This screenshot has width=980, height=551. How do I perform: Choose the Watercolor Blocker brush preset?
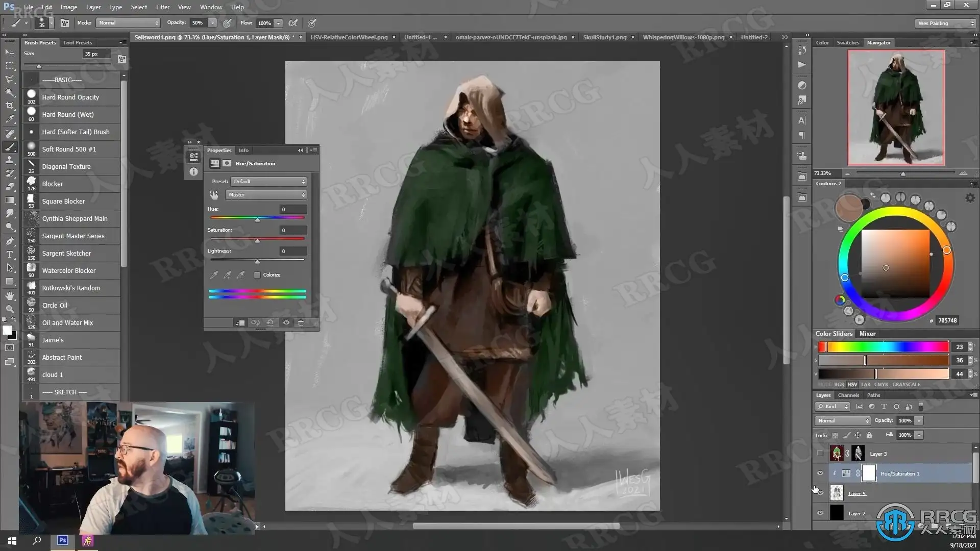69,271
